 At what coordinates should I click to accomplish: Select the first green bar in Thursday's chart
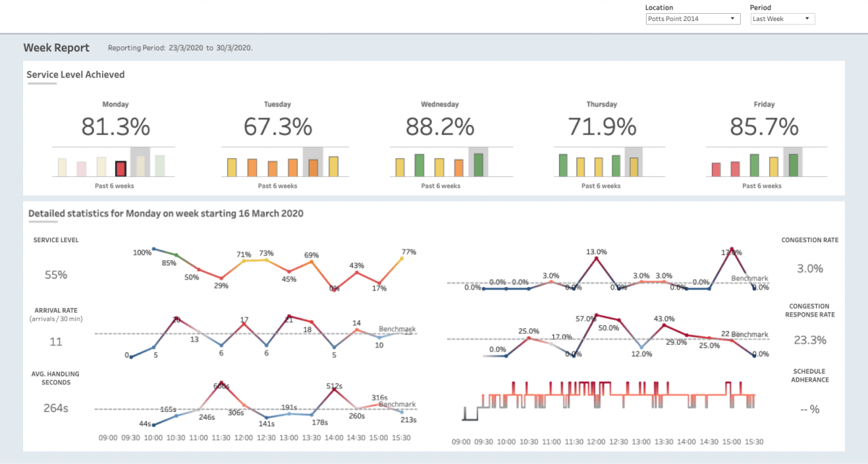[562, 165]
